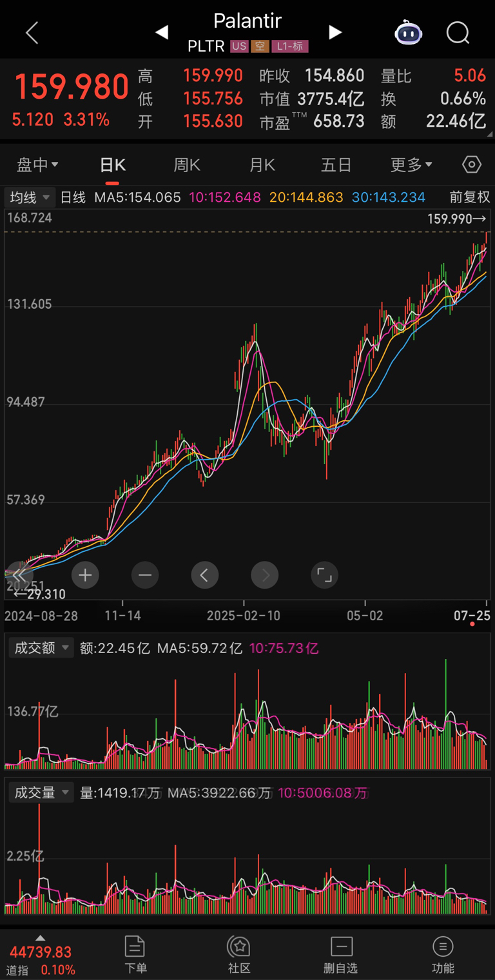
Task: Tap the 市值 3775.4亿 value
Action: tap(331, 99)
